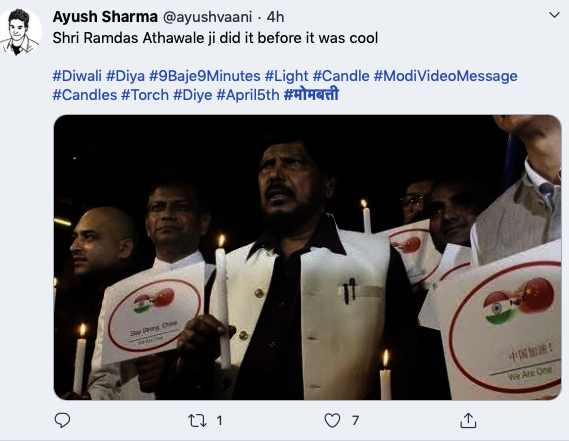Viewport: 569px width, 441px height.
Task: Open Ayush Sharma display name profile
Action: (105, 17)
